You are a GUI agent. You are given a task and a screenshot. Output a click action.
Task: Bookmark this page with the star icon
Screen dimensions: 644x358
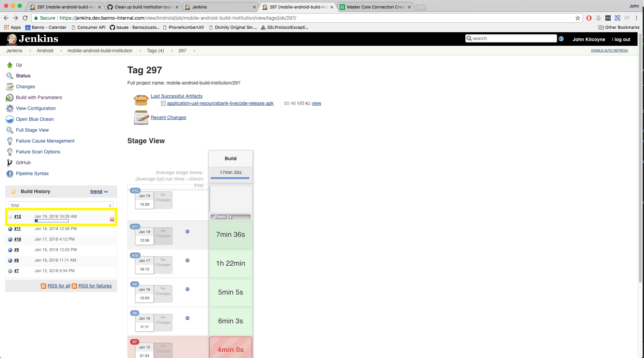pos(577,18)
